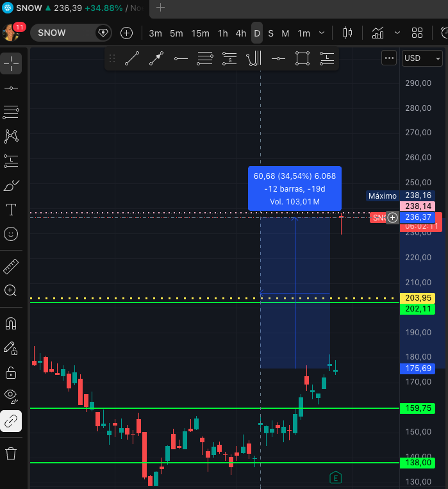
Task: Click the plus button on price scale
Action: click(x=392, y=218)
